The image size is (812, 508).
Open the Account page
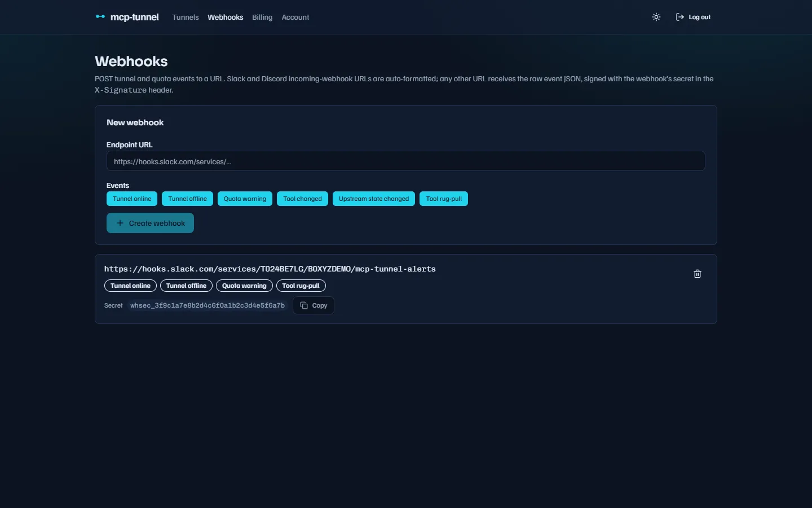tap(295, 17)
